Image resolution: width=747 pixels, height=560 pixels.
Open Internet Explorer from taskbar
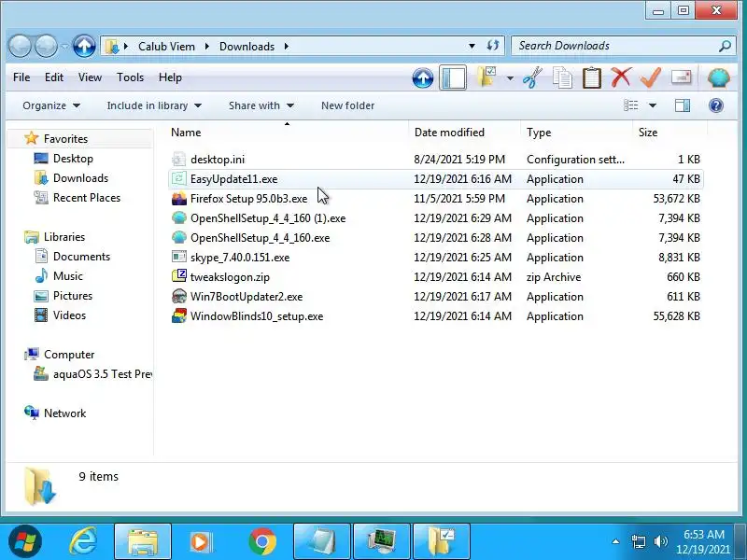(83, 541)
